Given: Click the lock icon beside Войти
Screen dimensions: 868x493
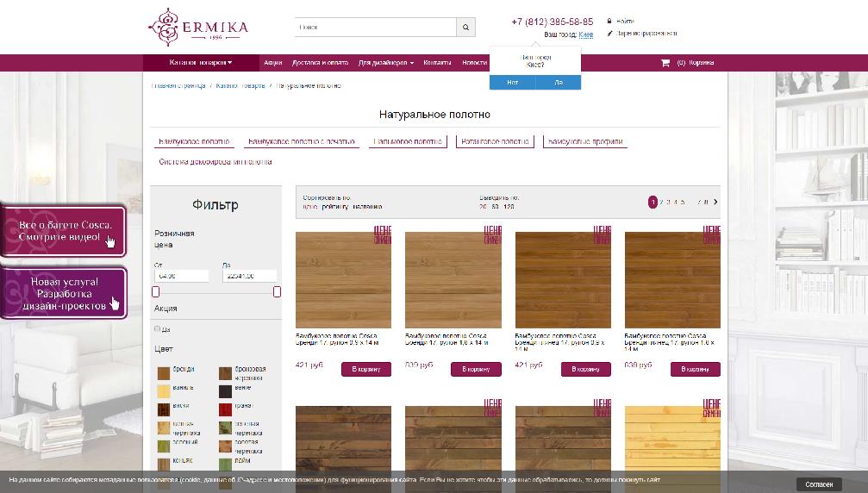Looking at the screenshot, I should click(609, 21).
